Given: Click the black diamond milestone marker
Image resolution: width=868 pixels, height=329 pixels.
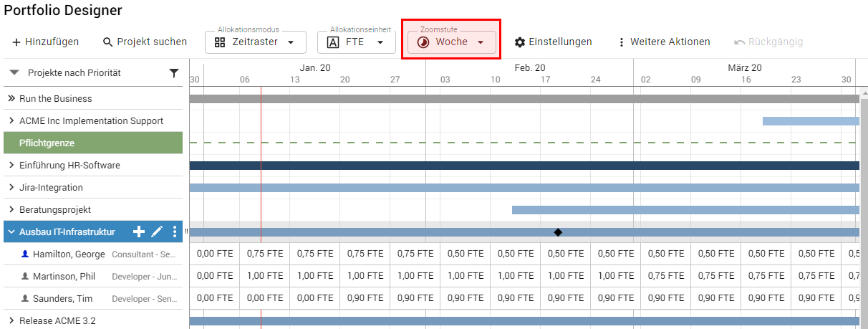Looking at the screenshot, I should pos(558,232).
